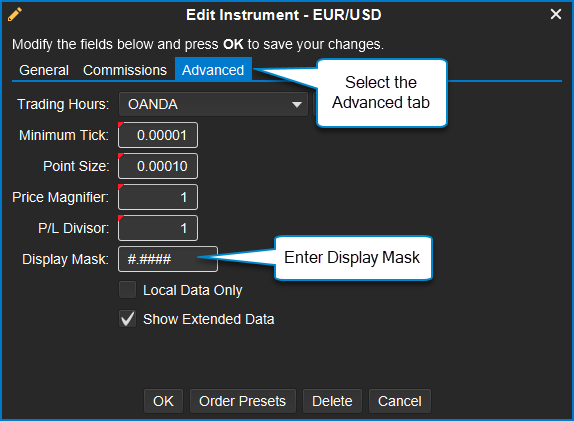Image resolution: width=574 pixels, height=421 pixels.
Task: Uncheck Show Extended Data
Action: click(128, 319)
